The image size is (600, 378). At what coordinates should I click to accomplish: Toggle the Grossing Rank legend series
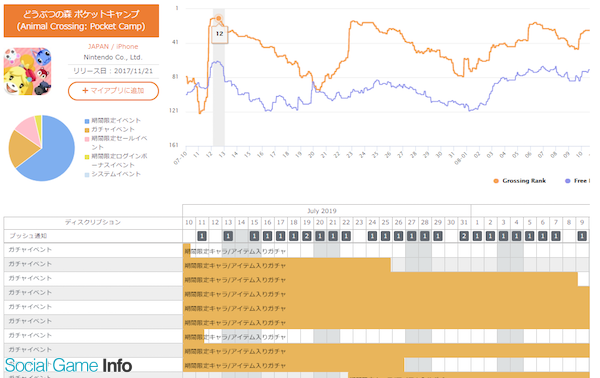click(x=520, y=181)
